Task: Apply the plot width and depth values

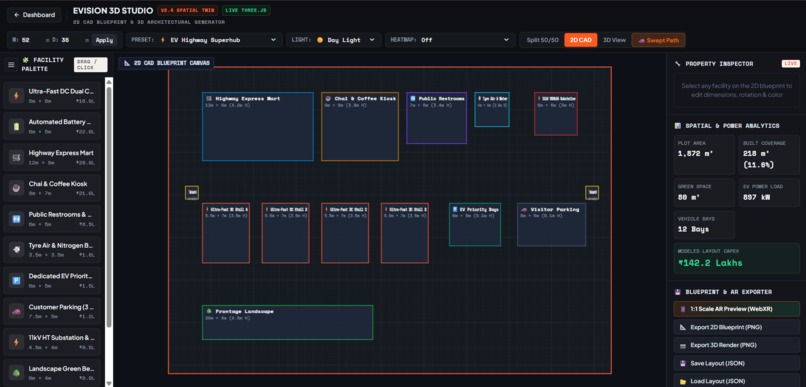Action: click(104, 40)
